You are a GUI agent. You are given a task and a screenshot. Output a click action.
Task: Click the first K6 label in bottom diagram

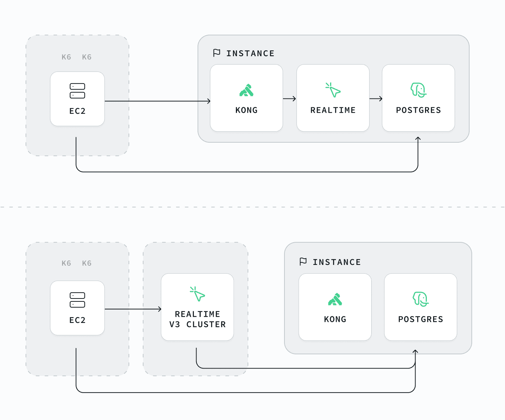coord(66,263)
